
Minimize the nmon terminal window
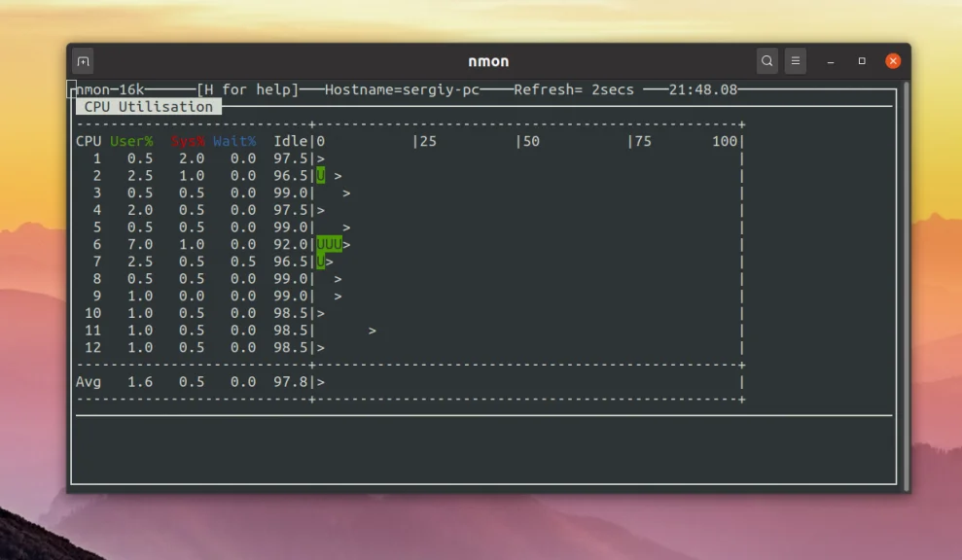click(831, 61)
